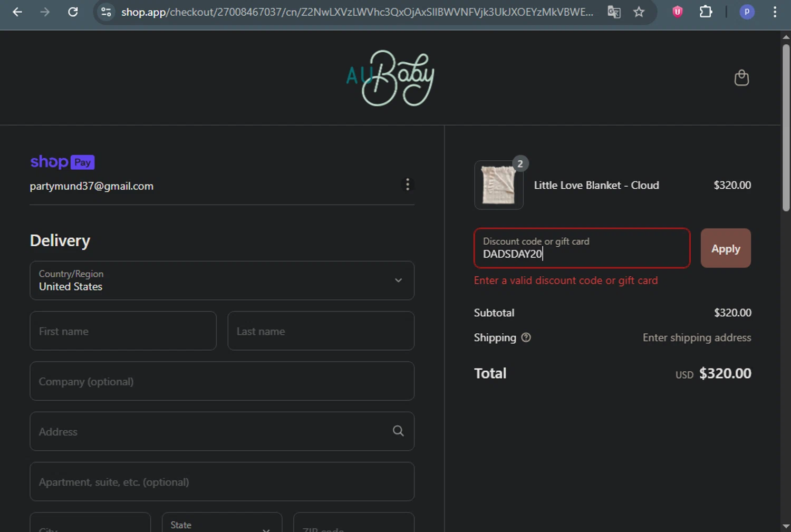Click the Little Love Blanket - Cloud title

tap(596, 185)
